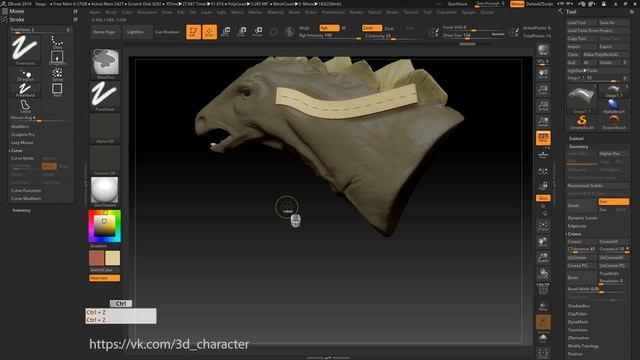Screen dimensions: 640x360
Task: Click the Rotate view icon in right shelf
Action: coord(543,273)
